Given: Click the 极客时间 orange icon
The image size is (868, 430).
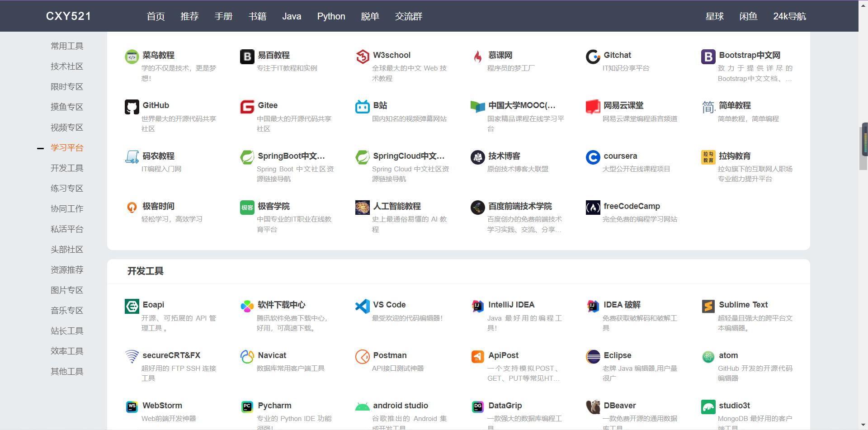Looking at the screenshot, I should click(132, 208).
